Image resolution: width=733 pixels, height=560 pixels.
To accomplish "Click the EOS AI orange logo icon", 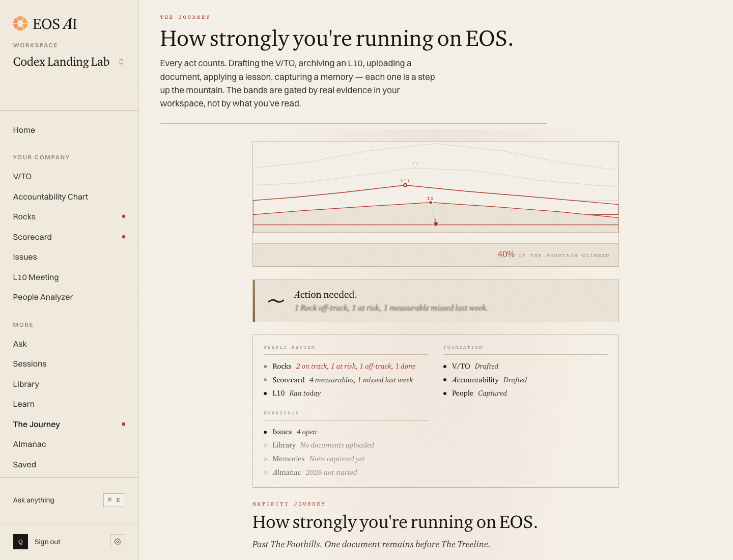I will [20, 23].
